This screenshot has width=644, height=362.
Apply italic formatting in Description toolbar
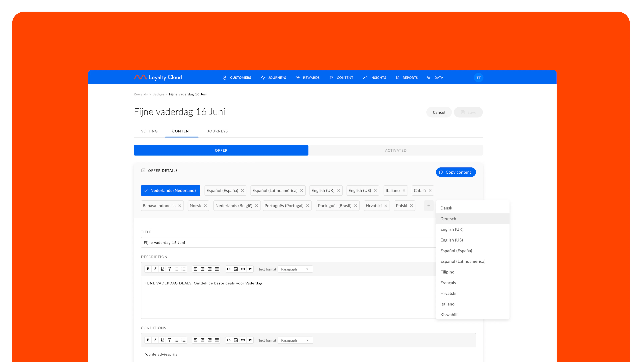pos(155,269)
